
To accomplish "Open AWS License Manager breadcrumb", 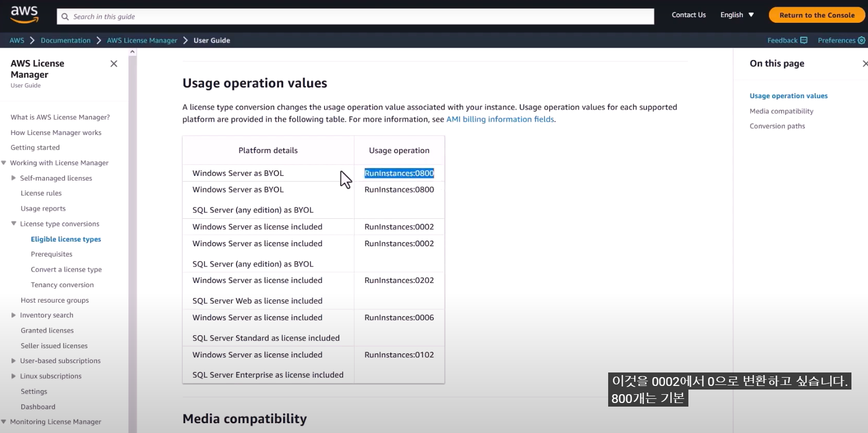I will click(x=142, y=40).
